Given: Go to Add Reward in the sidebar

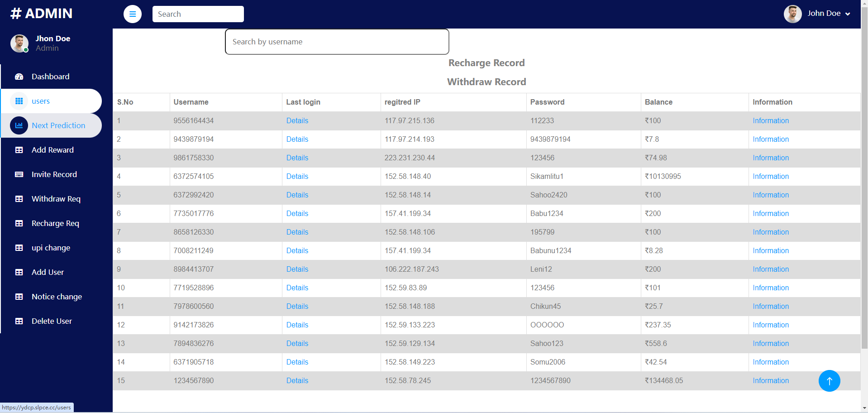Looking at the screenshot, I should pyautogui.click(x=51, y=150).
